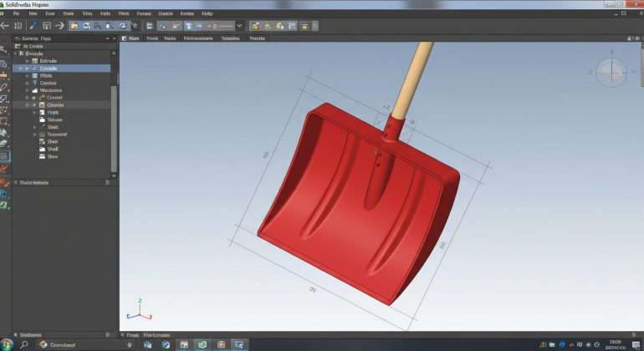644x351 pixels.
Task: Click the back arrow in the toolbar
Action: pos(6,26)
